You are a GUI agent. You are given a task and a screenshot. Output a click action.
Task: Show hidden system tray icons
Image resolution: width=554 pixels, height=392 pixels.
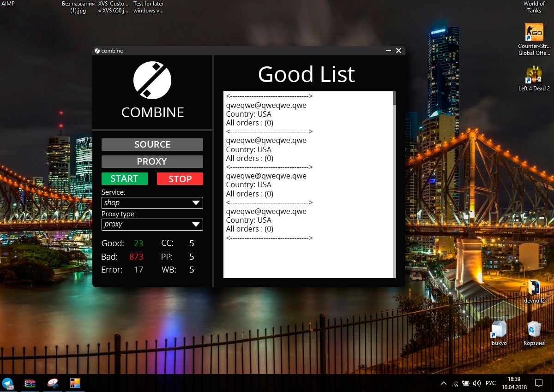click(444, 383)
